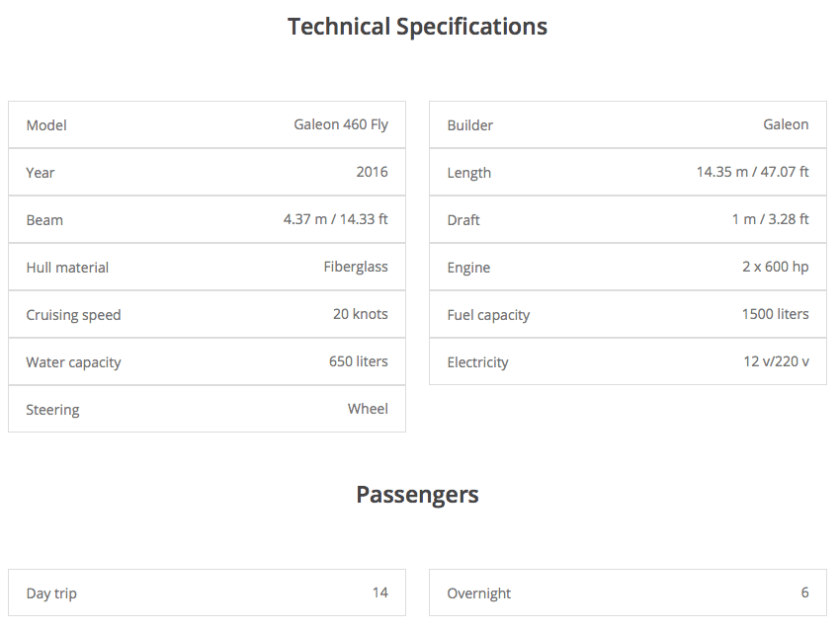Select the Length value 14.35 m / 47.07 ft
Image resolution: width=840 pixels, height=631 pixels.
pos(752,172)
